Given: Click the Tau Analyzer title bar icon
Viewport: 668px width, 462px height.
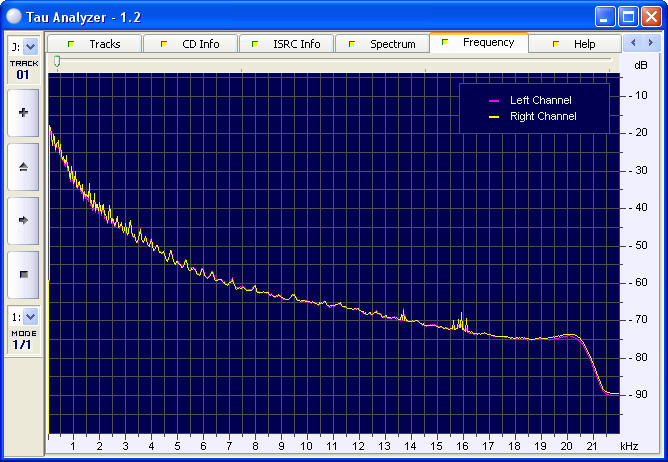Looking at the screenshot, I should [x=14, y=16].
